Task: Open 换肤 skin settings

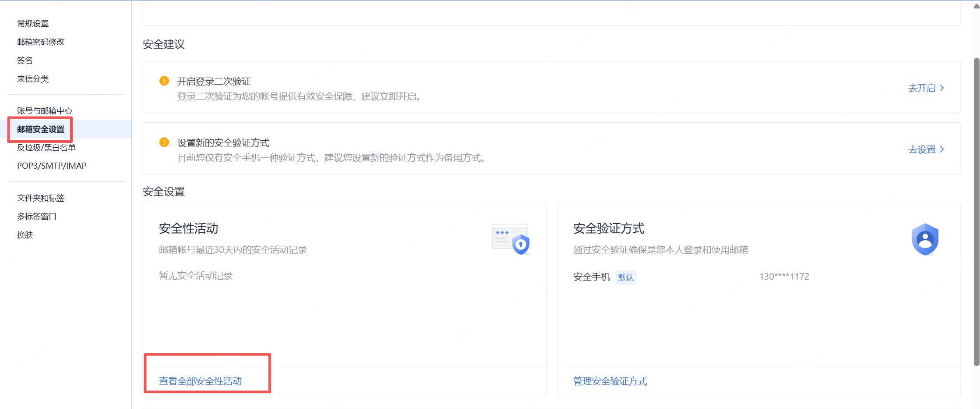Action: click(25, 235)
